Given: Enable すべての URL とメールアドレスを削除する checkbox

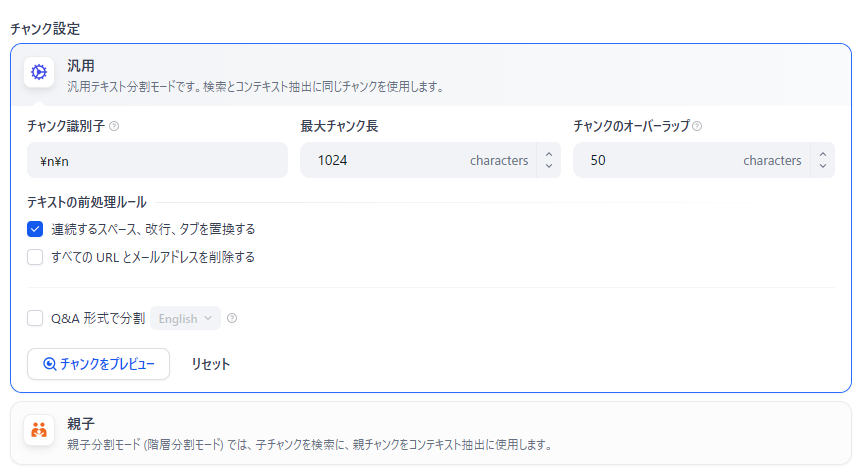Looking at the screenshot, I should point(35,257).
